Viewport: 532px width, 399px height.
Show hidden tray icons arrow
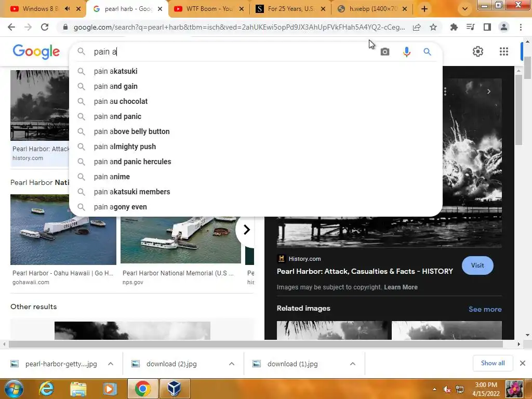click(x=435, y=389)
